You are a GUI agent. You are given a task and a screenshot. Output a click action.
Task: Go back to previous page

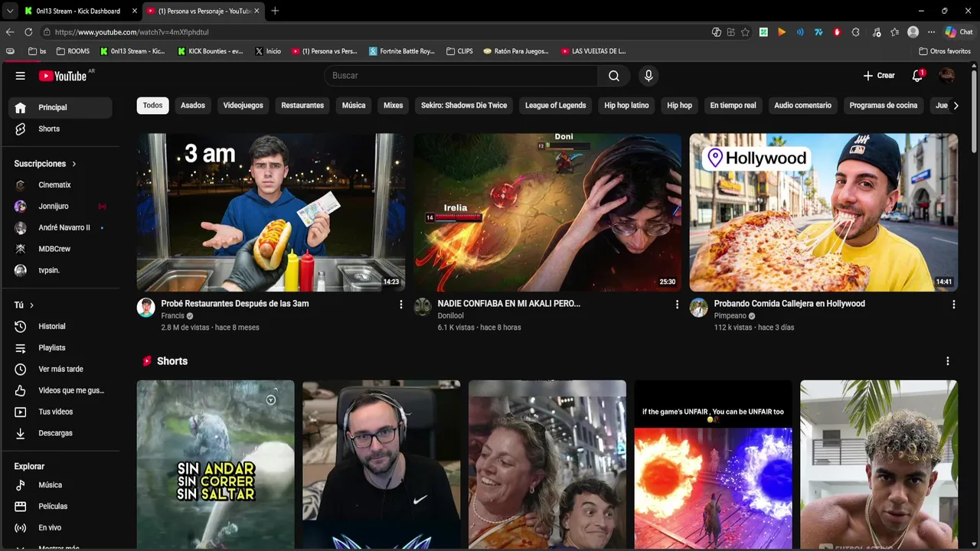(x=10, y=32)
